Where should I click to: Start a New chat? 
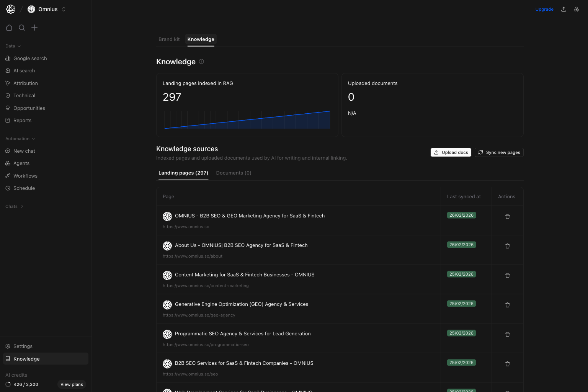(x=24, y=151)
